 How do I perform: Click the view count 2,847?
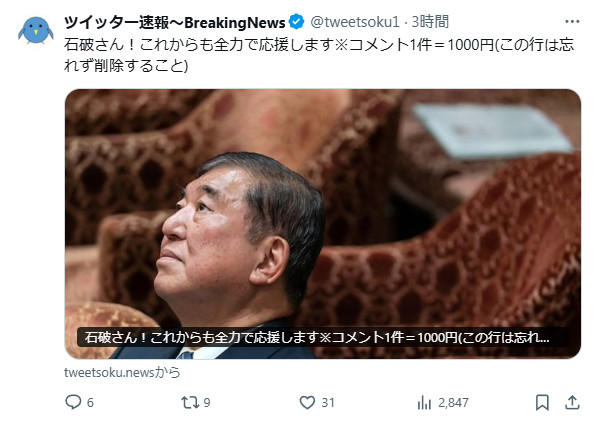click(x=453, y=403)
